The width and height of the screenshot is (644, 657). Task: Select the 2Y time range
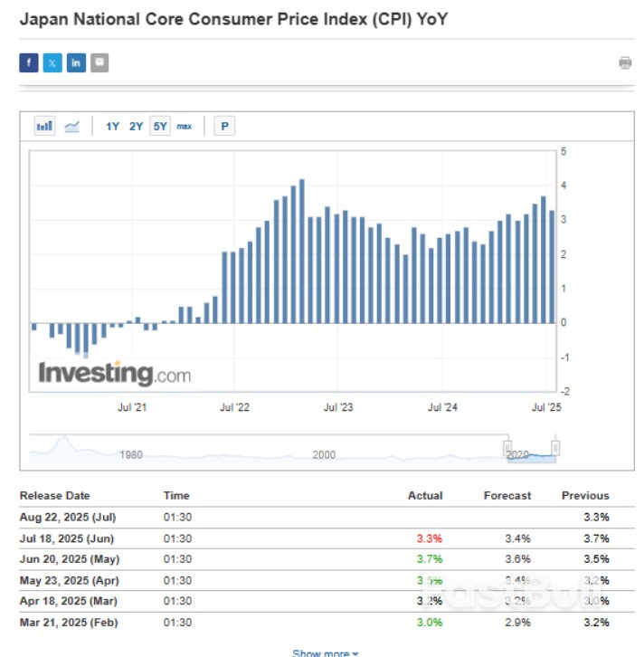[x=136, y=126]
